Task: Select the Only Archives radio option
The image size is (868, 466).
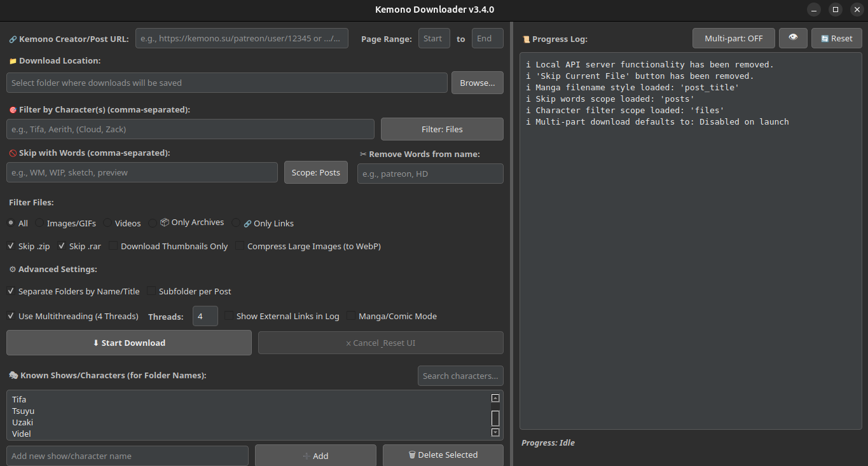Action: pyautogui.click(x=153, y=223)
